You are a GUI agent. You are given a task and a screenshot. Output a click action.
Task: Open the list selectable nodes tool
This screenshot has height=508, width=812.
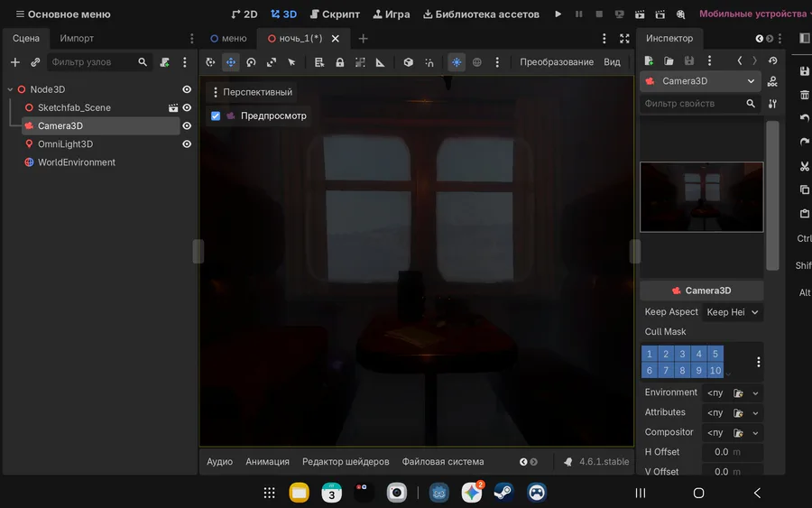tap(319, 62)
